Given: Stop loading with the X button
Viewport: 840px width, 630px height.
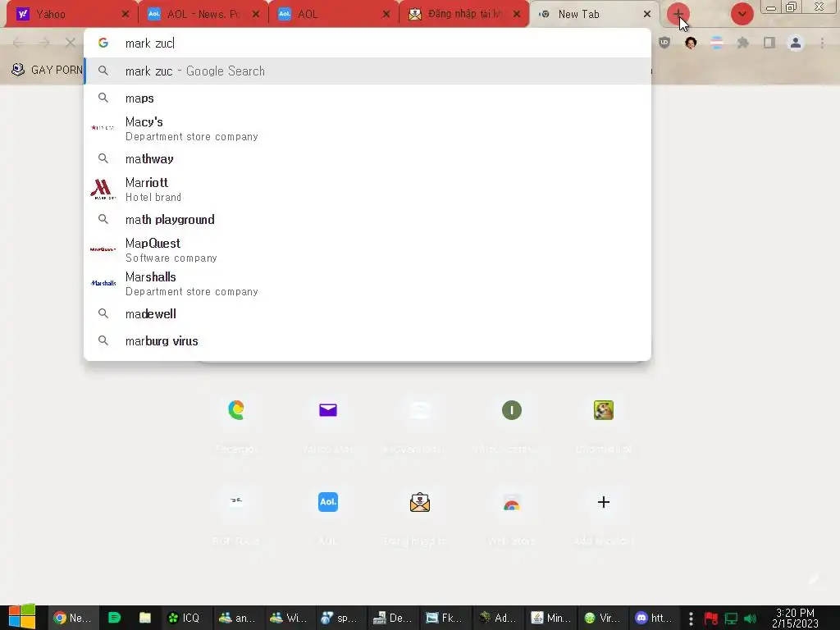Looking at the screenshot, I should [71, 43].
